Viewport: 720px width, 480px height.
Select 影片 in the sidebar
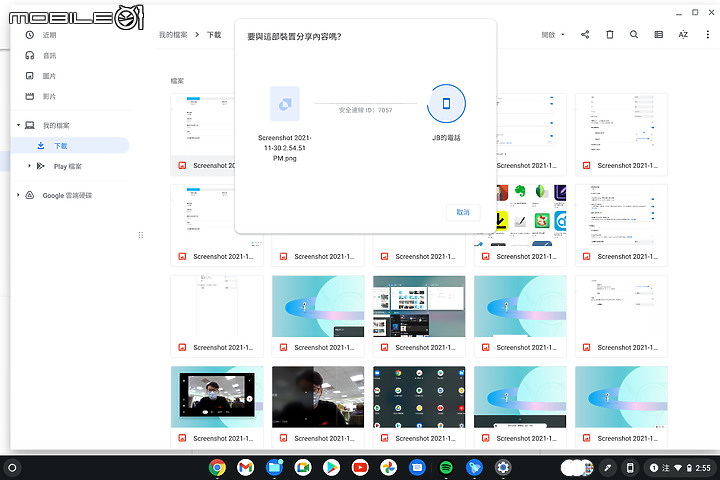(71, 96)
